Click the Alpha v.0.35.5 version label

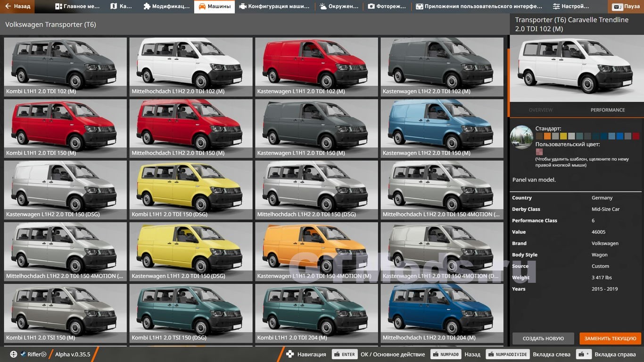click(x=73, y=354)
